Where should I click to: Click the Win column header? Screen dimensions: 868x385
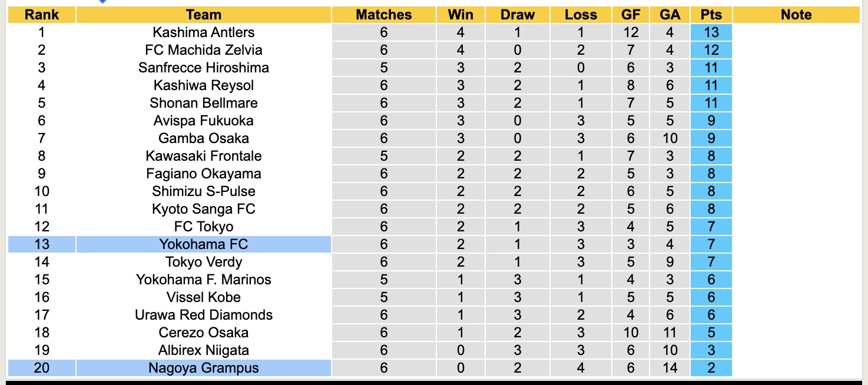[460, 15]
